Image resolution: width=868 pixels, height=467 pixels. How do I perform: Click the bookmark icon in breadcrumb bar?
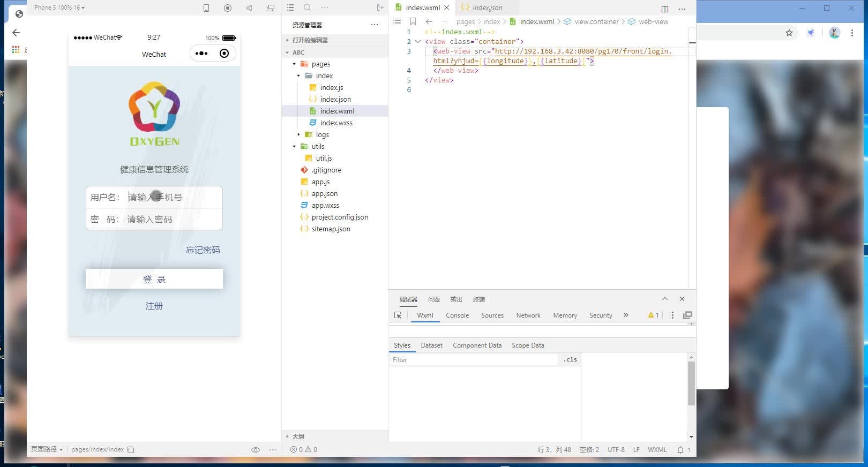coord(413,21)
